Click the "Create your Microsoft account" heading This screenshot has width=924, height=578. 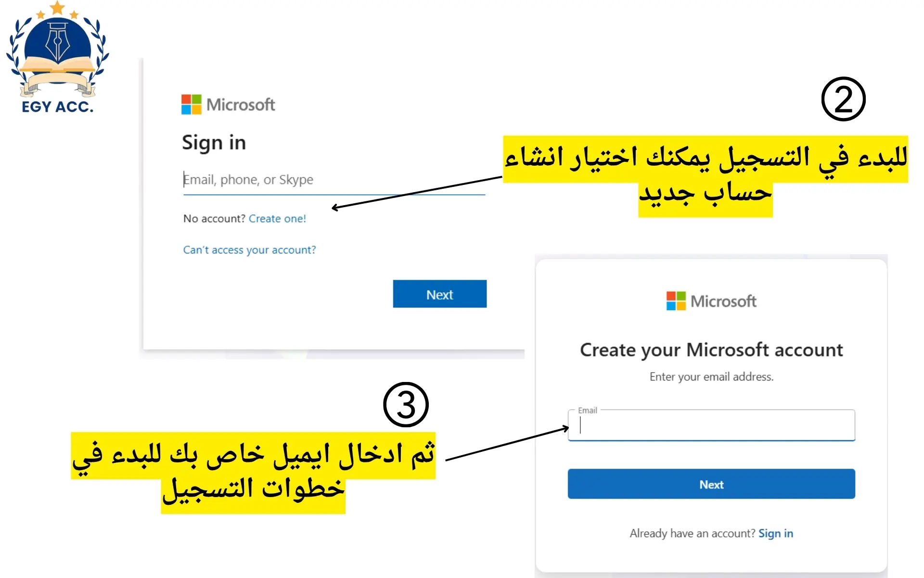pyautogui.click(x=711, y=350)
